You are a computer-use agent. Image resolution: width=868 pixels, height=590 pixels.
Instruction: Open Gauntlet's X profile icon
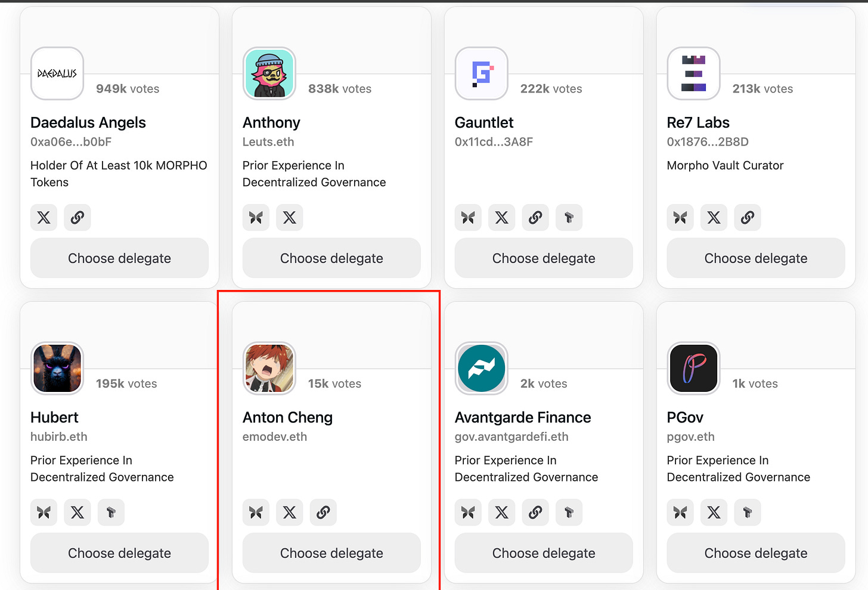point(502,218)
